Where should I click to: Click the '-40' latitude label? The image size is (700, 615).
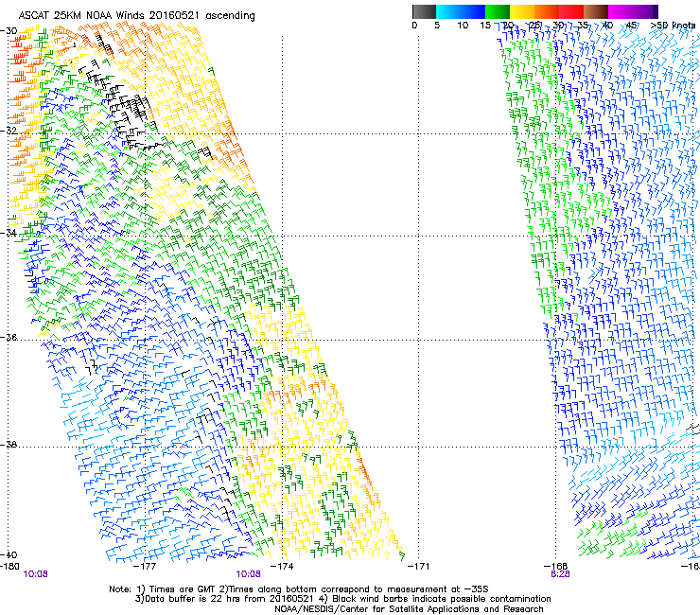point(9,554)
